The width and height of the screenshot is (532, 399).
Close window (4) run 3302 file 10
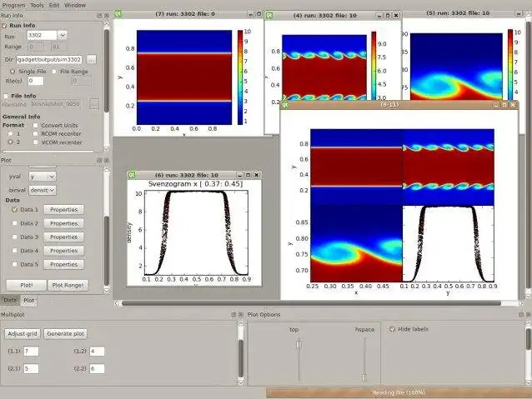pyautogui.click(x=396, y=16)
